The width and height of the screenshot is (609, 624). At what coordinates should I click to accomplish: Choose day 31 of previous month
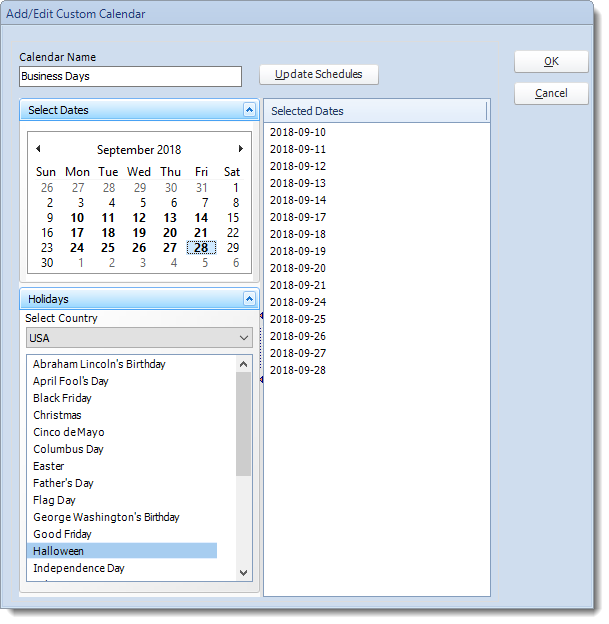pos(202,188)
